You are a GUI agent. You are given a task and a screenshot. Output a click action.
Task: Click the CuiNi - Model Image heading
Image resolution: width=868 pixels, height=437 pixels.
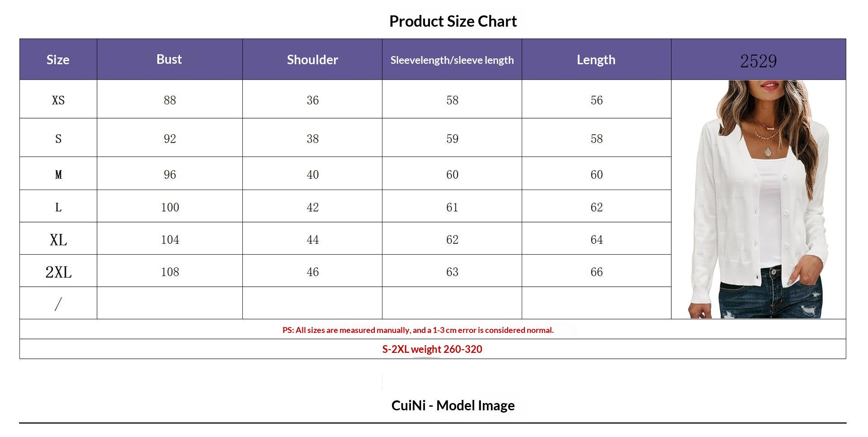[x=453, y=405]
